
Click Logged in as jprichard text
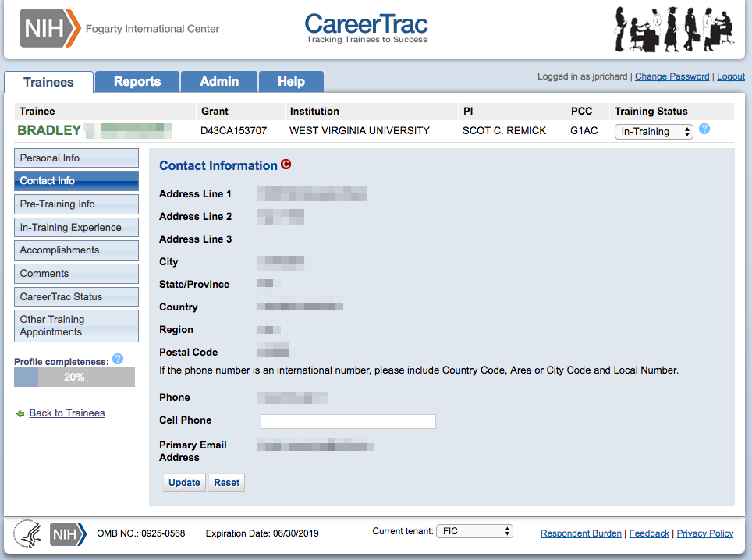[x=582, y=76]
